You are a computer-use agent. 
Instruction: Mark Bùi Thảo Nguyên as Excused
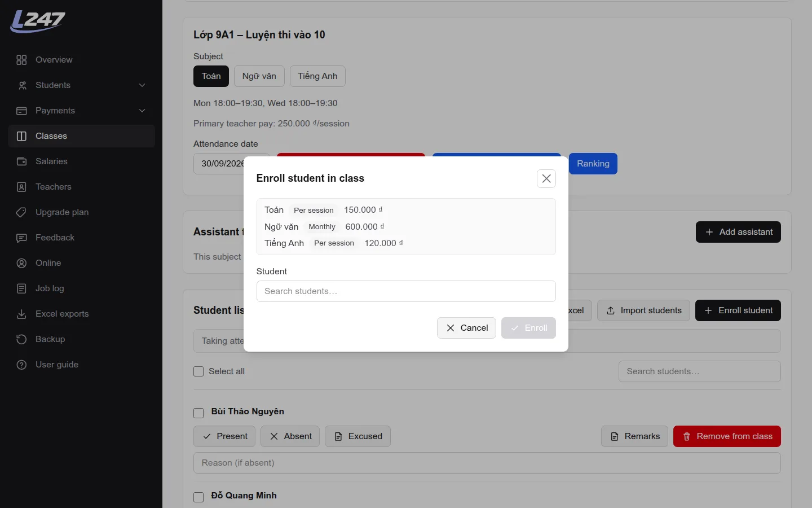click(358, 436)
